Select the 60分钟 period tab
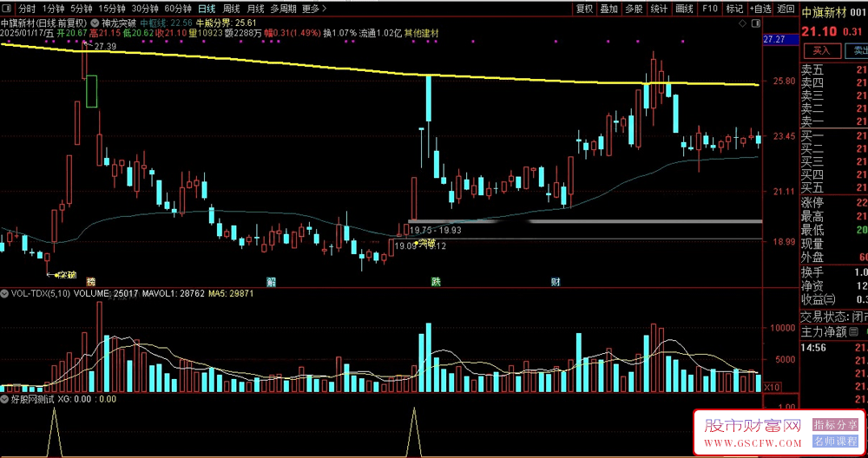Viewport: 868px width, 458px height. [178, 9]
